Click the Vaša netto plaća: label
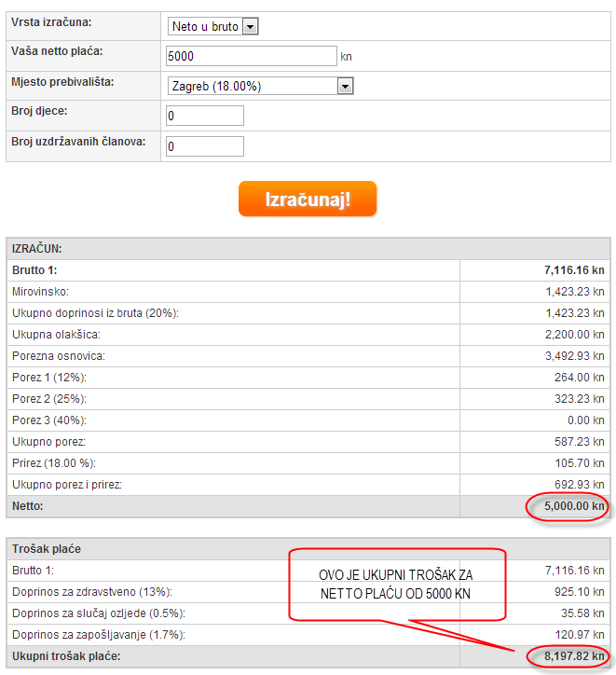Screen dimensions: 616x675 [57, 51]
